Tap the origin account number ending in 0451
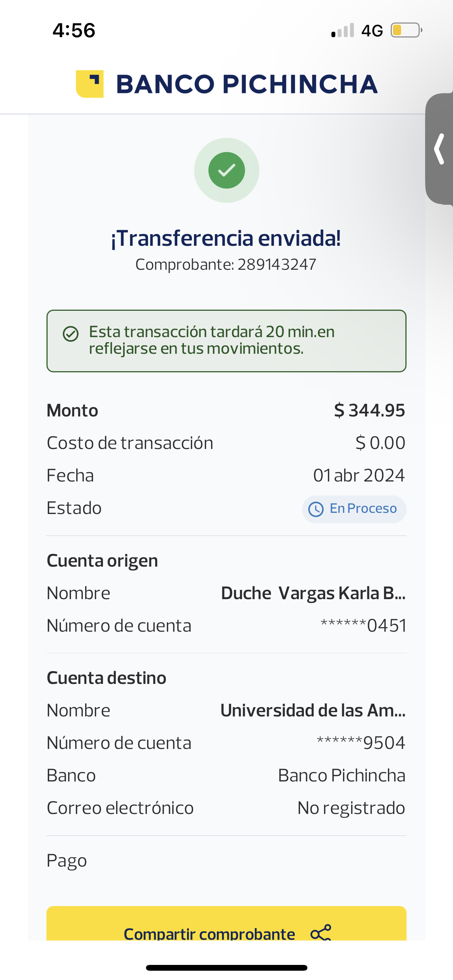453x980 pixels. 363,625
